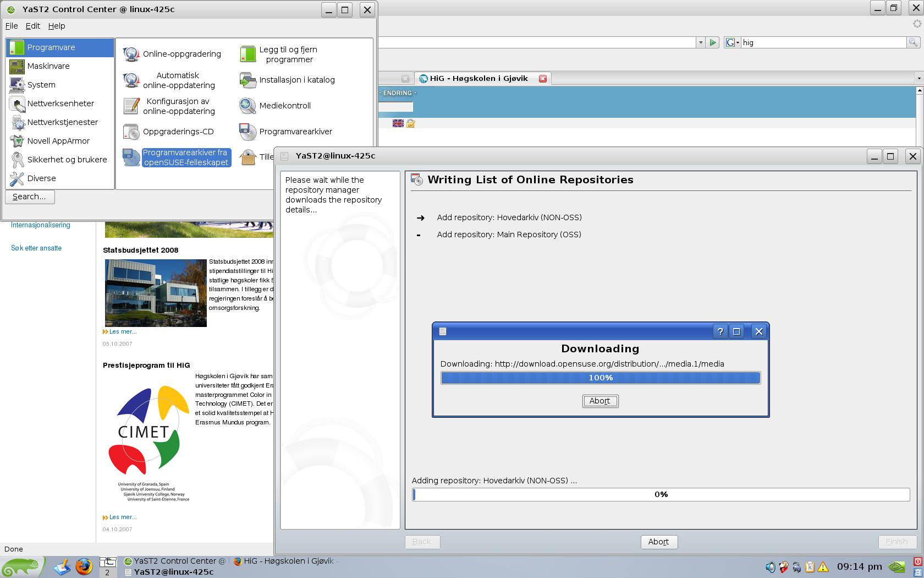Close the HiG browser tab
This screenshot has height=578, width=924.
(x=543, y=79)
